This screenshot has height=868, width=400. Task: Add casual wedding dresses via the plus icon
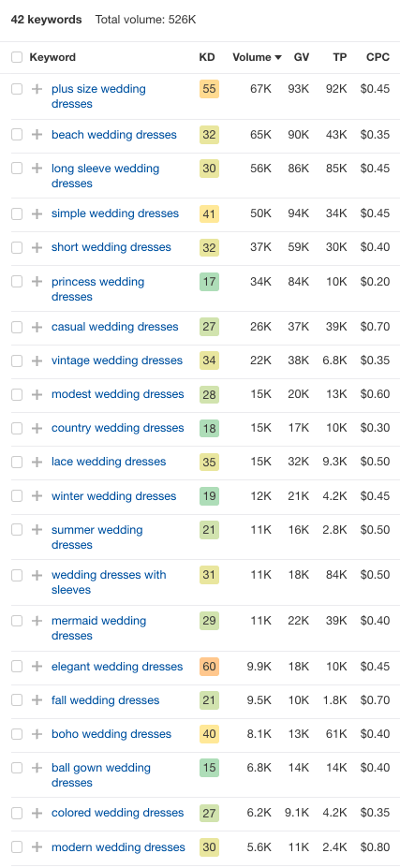[x=37, y=327]
